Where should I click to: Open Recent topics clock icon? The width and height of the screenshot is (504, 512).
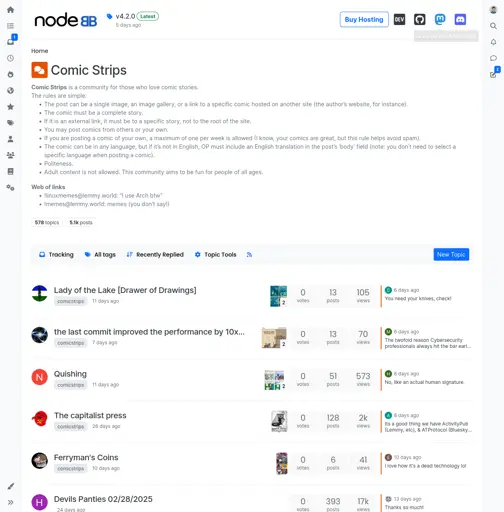[x=10, y=58]
